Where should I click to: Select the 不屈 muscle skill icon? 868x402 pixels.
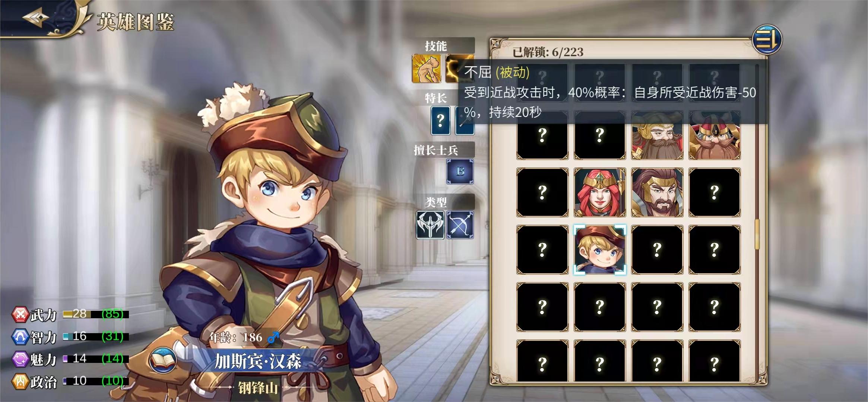click(427, 68)
